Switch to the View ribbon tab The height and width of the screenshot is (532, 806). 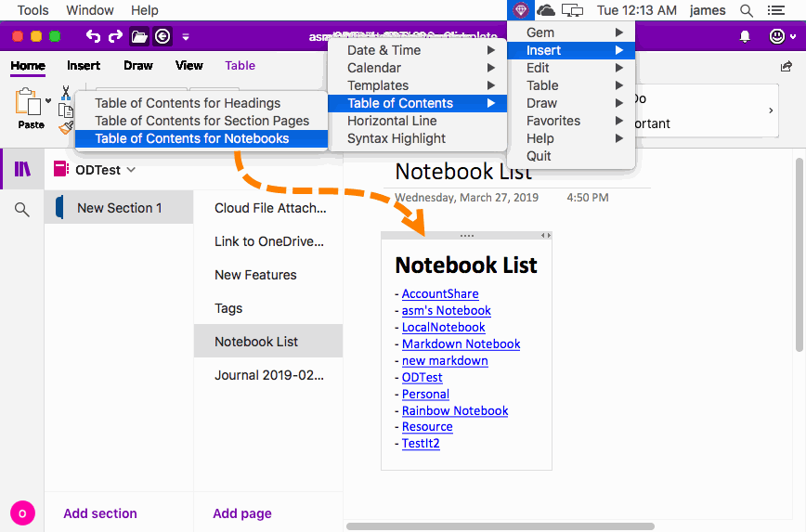189,66
